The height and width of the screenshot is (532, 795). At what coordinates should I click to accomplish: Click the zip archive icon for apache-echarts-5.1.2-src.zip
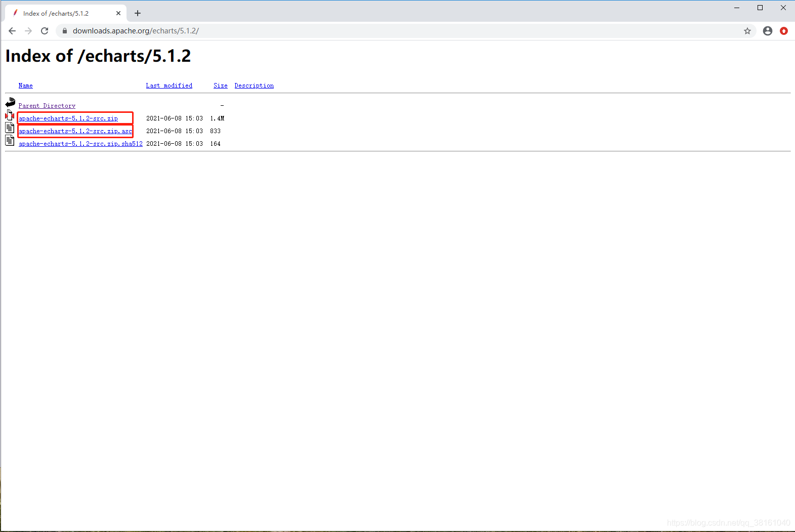pyautogui.click(x=10, y=115)
